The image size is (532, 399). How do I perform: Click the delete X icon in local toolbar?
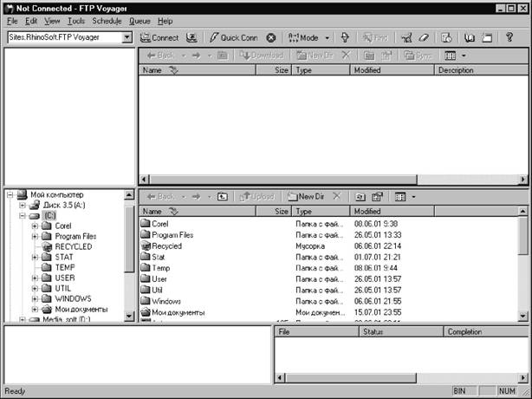tap(337, 197)
